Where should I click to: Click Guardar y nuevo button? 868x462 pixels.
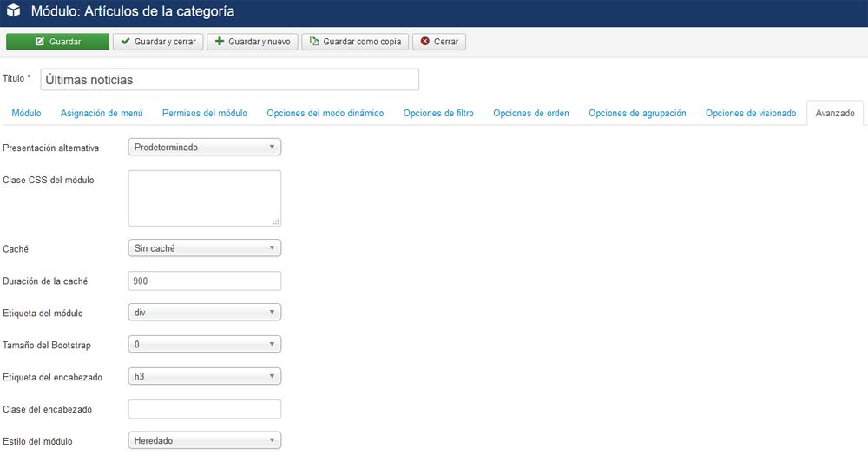(253, 42)
